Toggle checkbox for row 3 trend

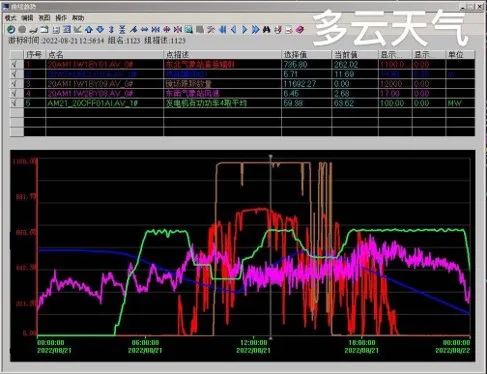pyautogui.click(x=15, y=84)
